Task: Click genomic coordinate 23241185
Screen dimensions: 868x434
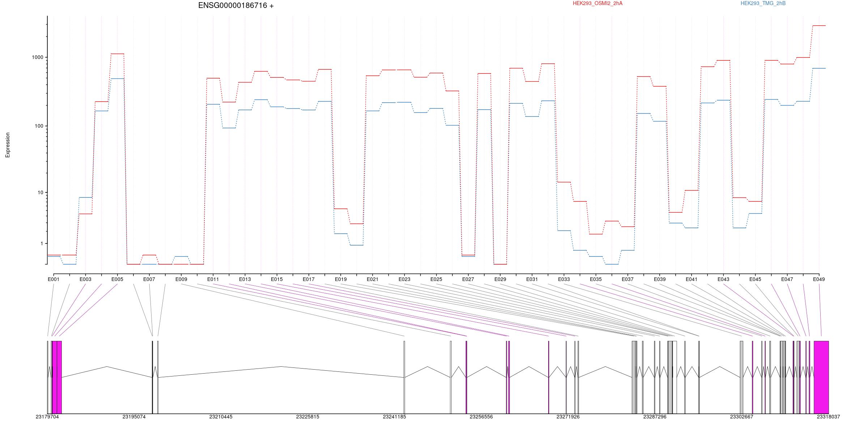Action: (395, 417)
